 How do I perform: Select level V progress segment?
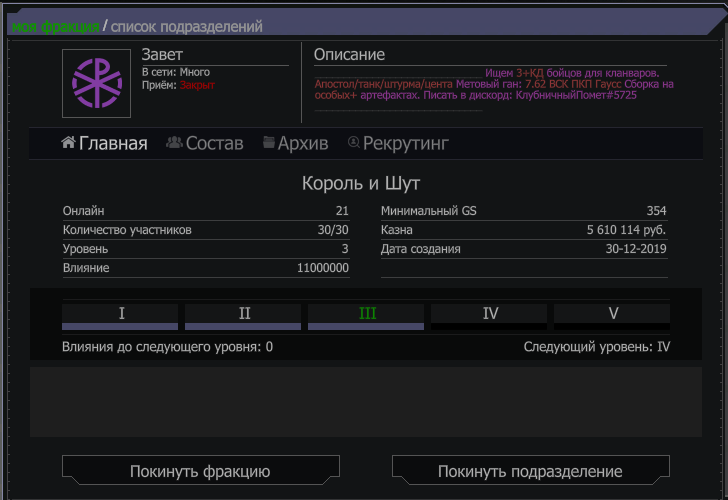point(612,316)
